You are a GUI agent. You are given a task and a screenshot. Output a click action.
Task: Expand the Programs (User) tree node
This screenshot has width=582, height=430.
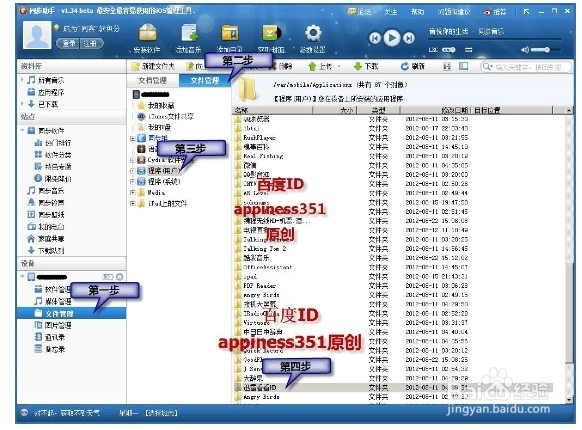(132, 171)
